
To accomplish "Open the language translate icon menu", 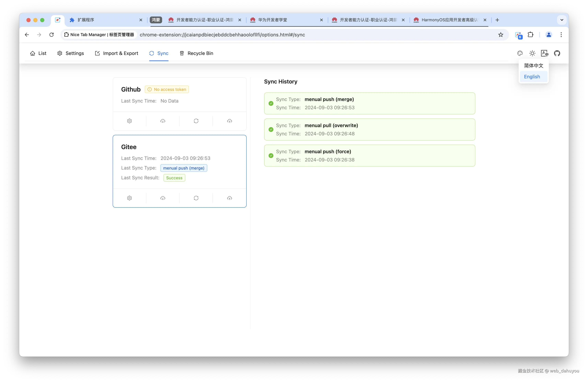I will point(545,53).
